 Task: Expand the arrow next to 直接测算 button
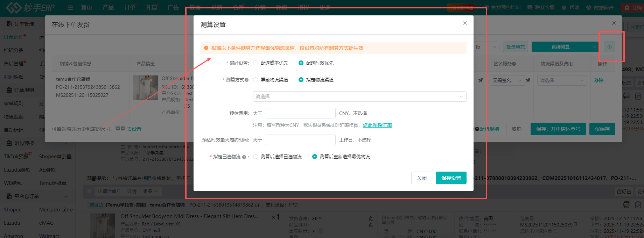coord(594,47)
